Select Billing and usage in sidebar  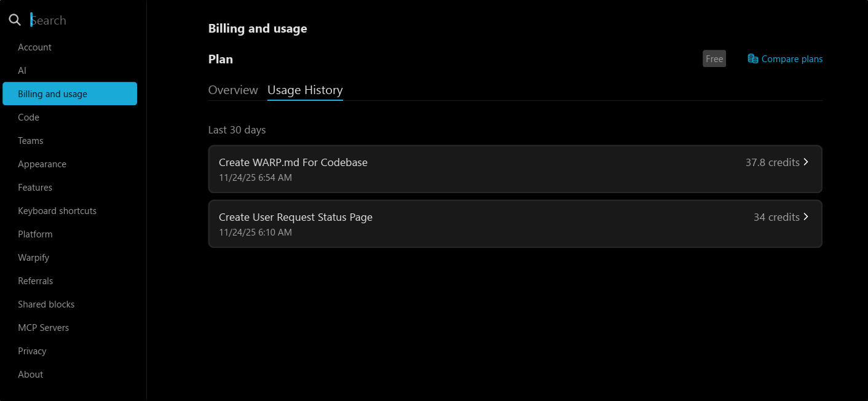69,94
